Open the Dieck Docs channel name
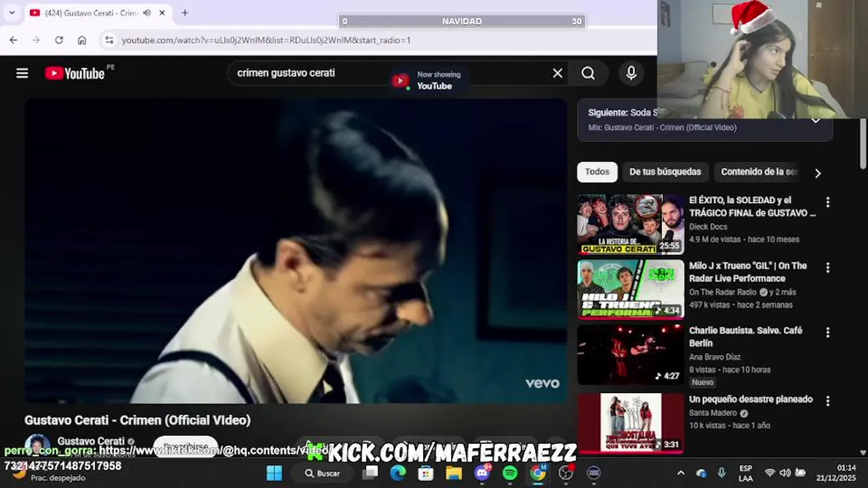868x488 pixels. coord(708,227)
